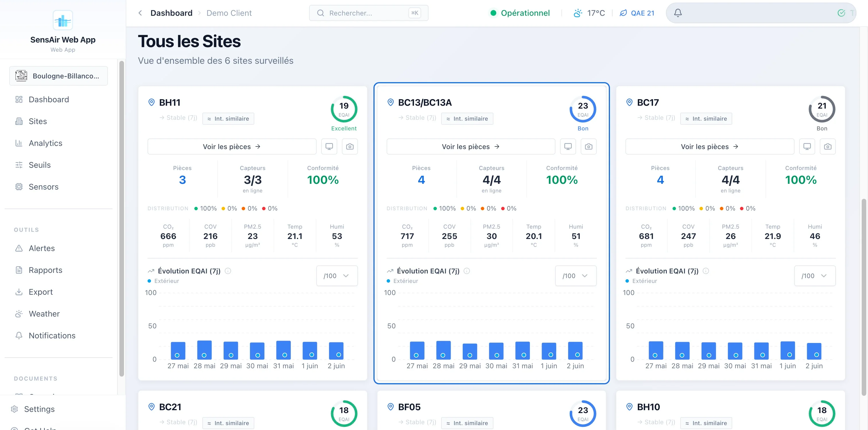The height and width of the screenshot is (430, 868).
Task: Open monitor display view for BC13/BC13A
Action: coord(568,146)
